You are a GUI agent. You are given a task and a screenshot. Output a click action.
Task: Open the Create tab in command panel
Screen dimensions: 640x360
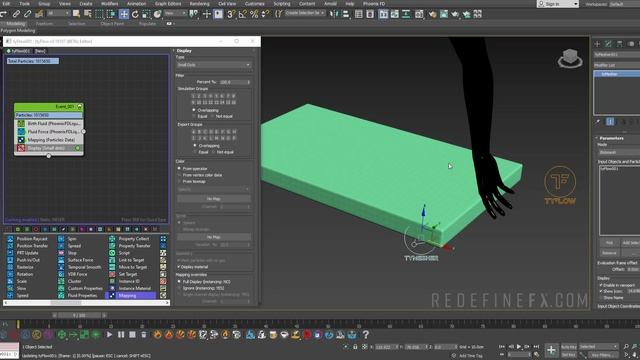pyautogui.click(x=597, y=44)
